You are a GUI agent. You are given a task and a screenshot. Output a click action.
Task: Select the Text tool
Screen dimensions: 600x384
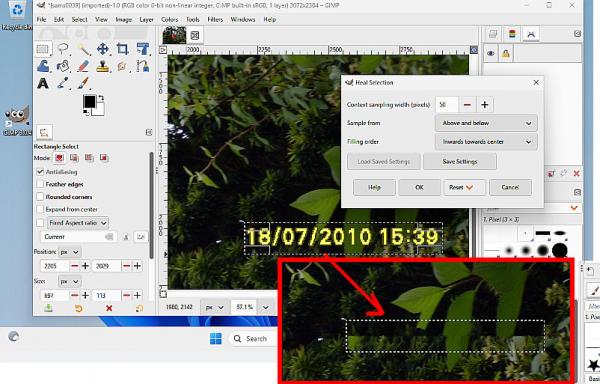pos(43,83)
